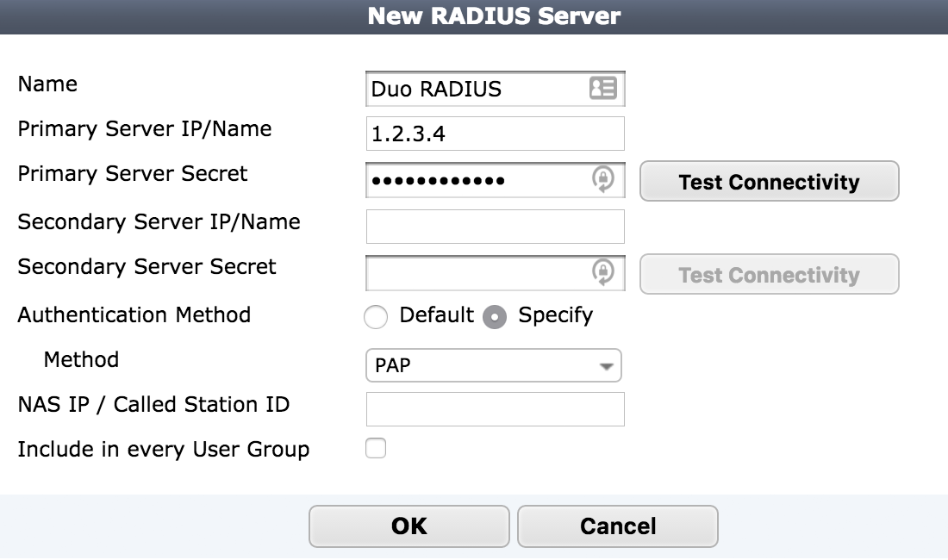Click the Cancel button

[x=617, y=526]
